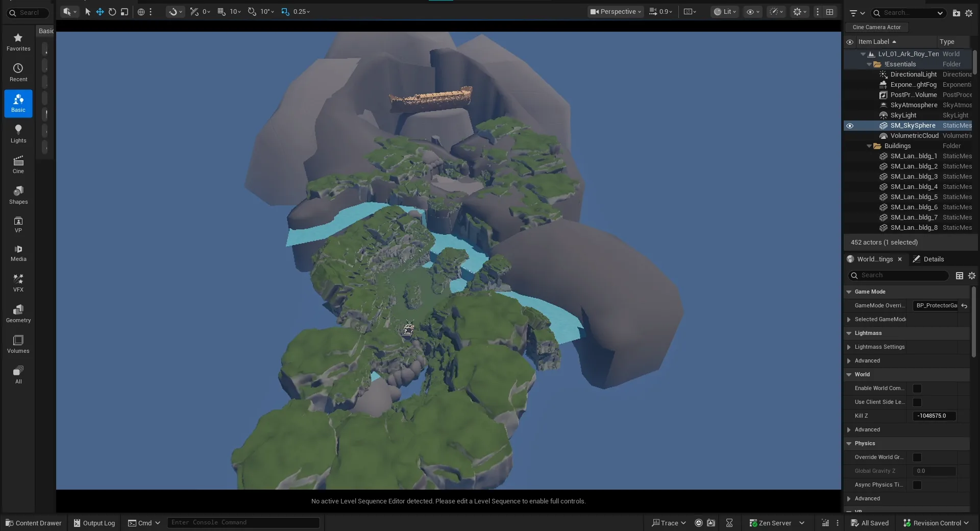Open the Cmd console type menu
980x531 pixels.
coord(144,523)
